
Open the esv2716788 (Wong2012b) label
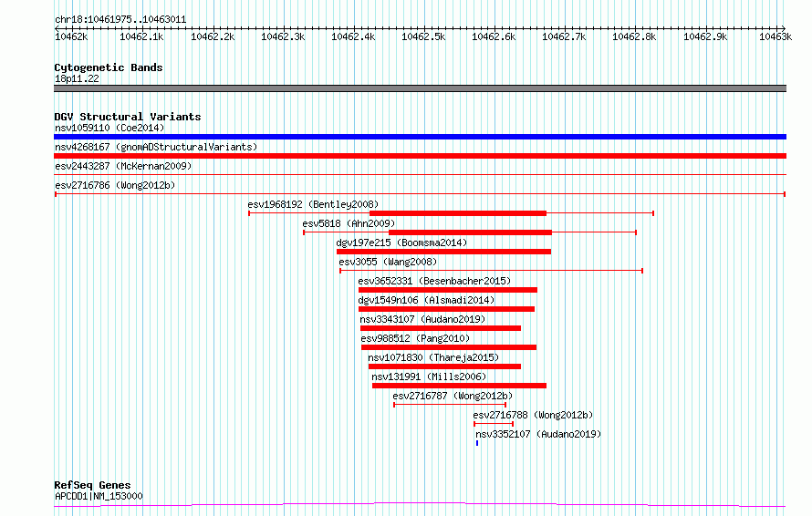pos(533,415)
